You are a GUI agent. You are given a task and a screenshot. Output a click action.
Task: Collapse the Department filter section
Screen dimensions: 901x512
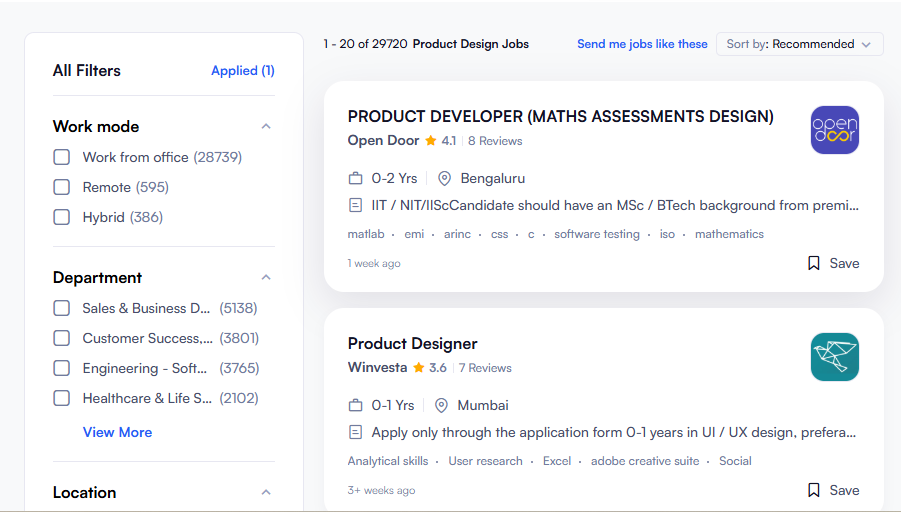pos(266,278)
